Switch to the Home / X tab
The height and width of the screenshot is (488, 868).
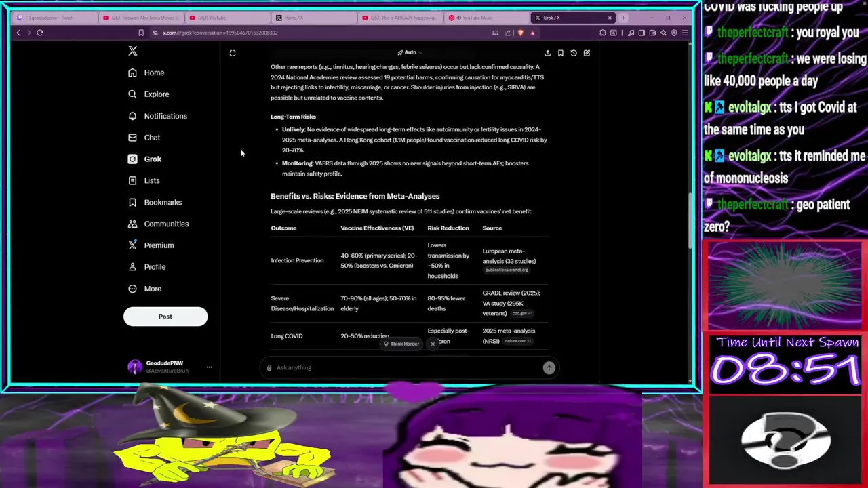(313, 18)
